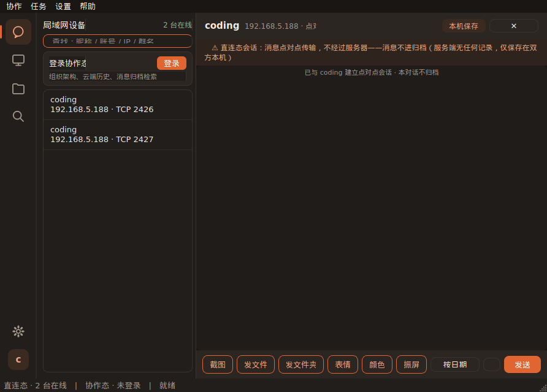Viewport: 547px width, 392px height.
Task: Open the 设置 menu
Action: click(x=63, y=6)
